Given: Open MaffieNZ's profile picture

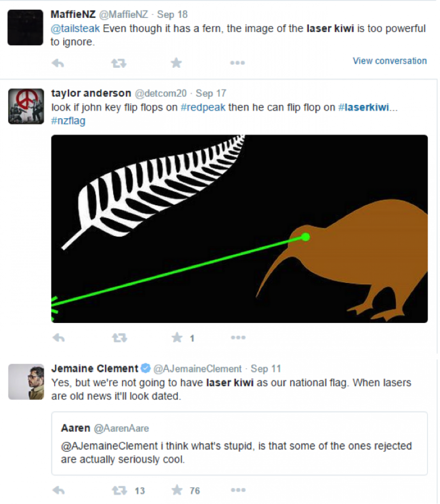Looking at the screenshot, I should coord(25,27).
